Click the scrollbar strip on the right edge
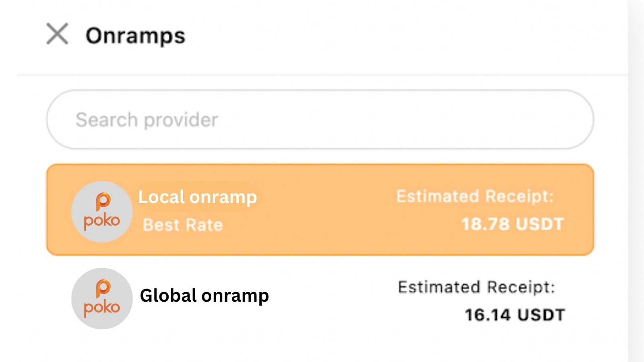This screenshot has height=362, width=644. [x=636, y=181]
